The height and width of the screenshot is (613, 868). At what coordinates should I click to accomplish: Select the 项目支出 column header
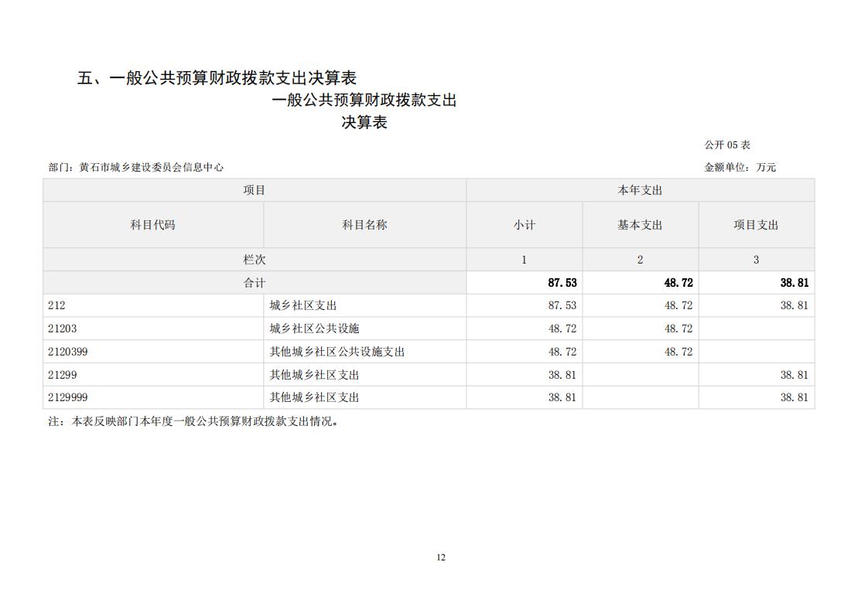click(x=756, y=225)
